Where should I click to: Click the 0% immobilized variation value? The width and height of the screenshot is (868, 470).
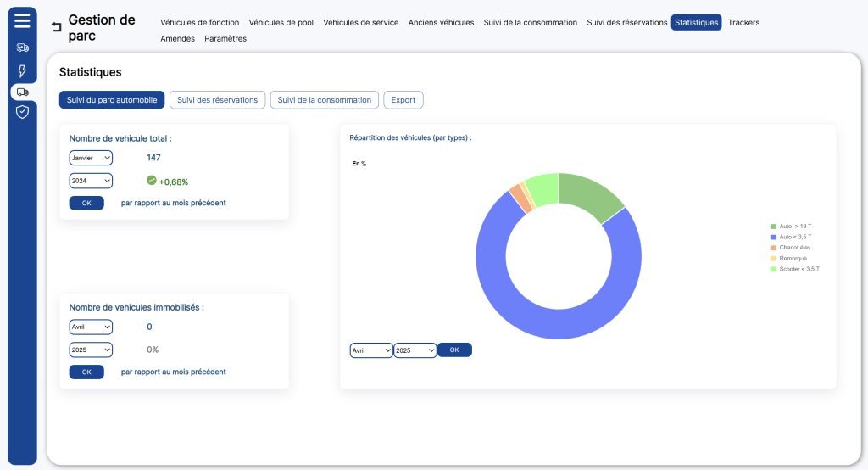[x=153, y=350]
